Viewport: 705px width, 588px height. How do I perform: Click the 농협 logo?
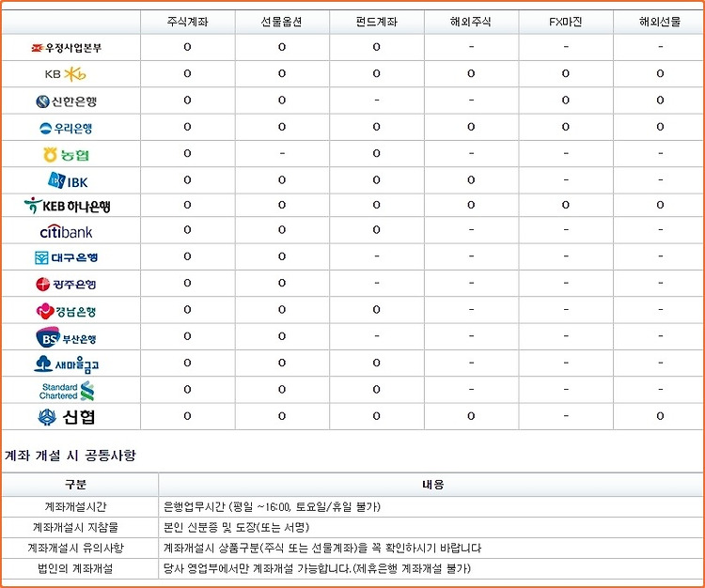click(66, 155)
